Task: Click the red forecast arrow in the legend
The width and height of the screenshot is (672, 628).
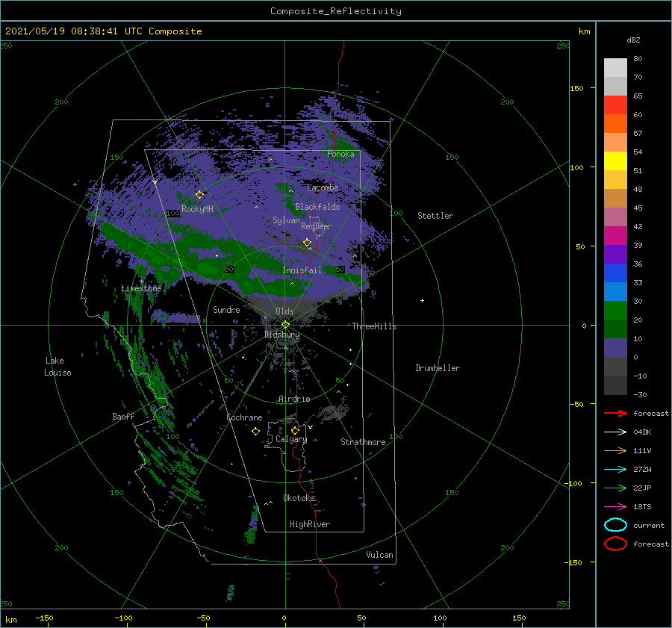Action: click(615, 413)
